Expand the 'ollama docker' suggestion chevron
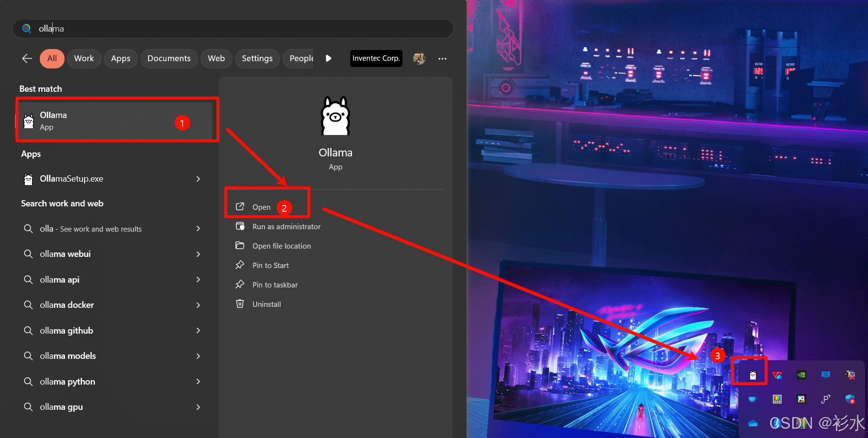The image size is (868, 438). pos(198,305)
